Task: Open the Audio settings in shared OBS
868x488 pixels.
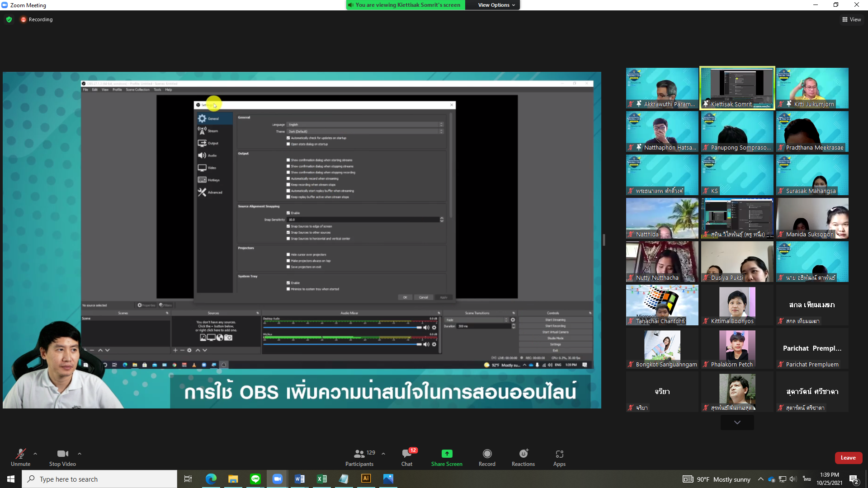Action: tap(214, 155)
